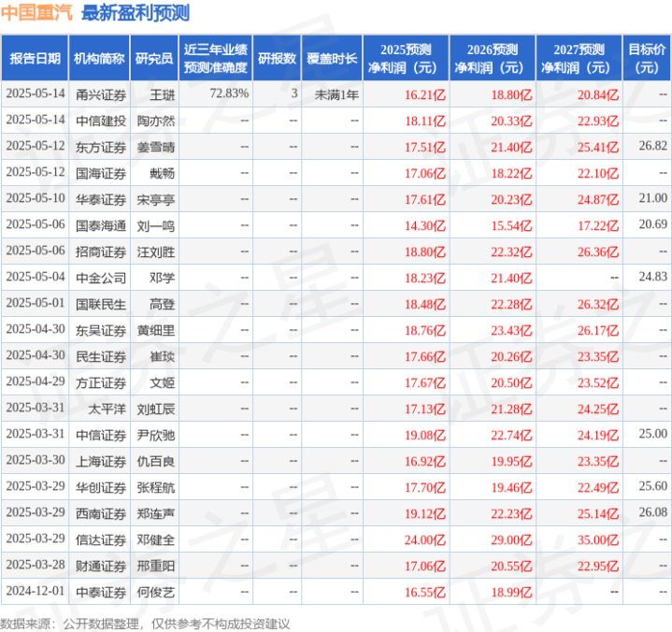672x632 pixels.
Task: Click 18.11亿 in 中信建投 row
Action: point(425,121)
